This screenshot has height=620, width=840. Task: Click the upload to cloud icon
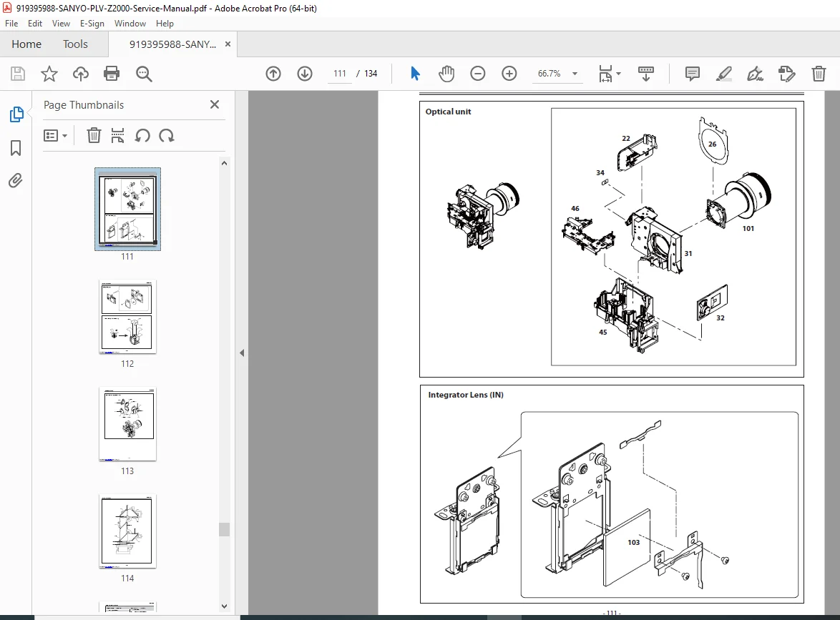tap(81, 74)
